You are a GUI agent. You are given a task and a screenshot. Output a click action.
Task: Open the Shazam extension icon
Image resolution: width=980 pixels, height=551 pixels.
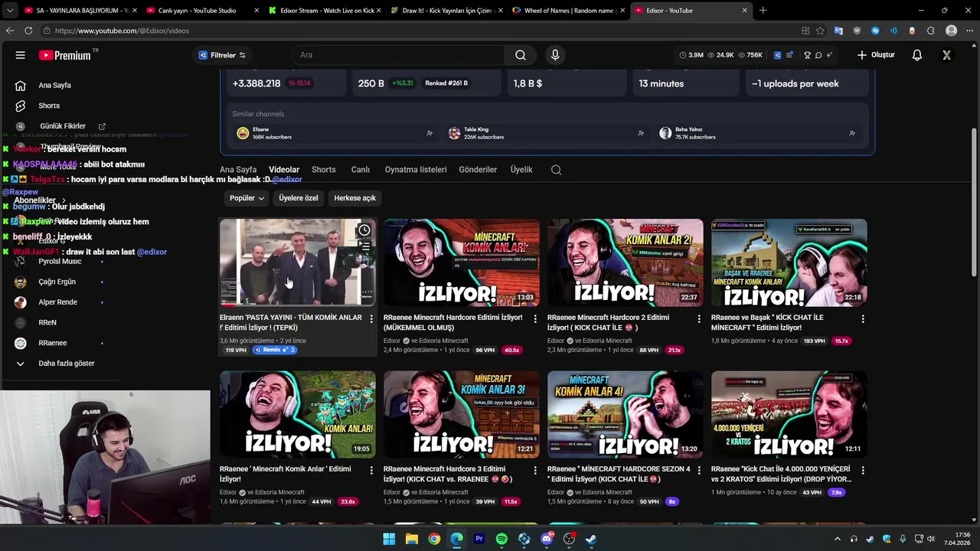coord(875,31)
